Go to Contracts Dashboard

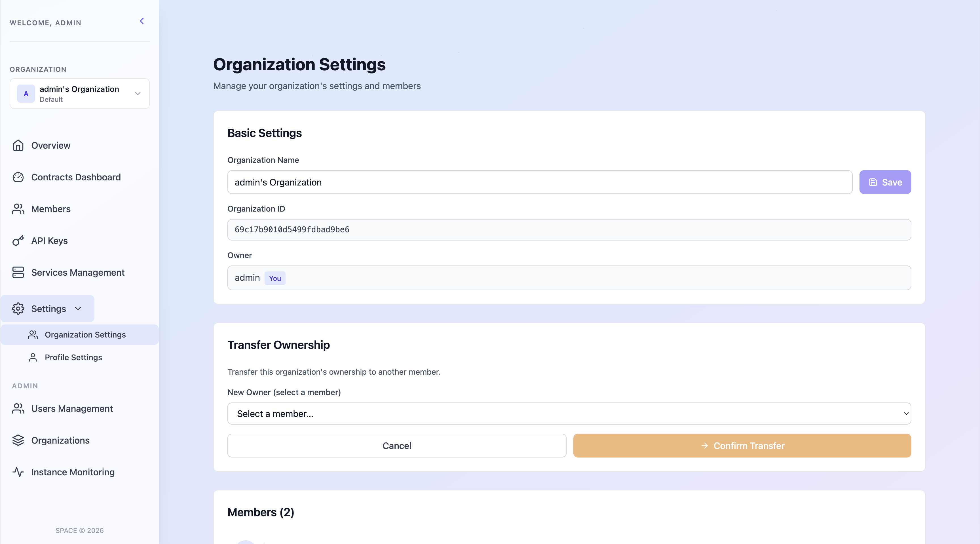[76, 177]
